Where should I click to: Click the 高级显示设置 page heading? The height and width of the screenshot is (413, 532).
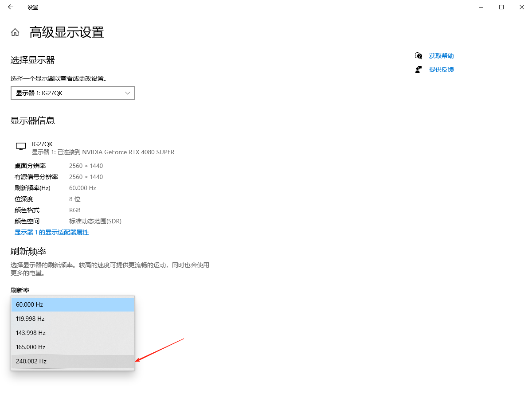coord(66,32)
